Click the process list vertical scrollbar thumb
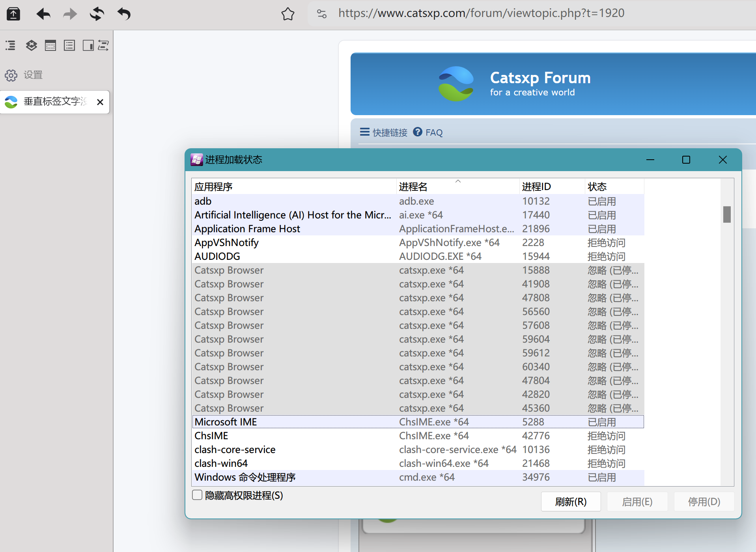The height and width of the screenshot is (552, 756). (x=727, y=214)
